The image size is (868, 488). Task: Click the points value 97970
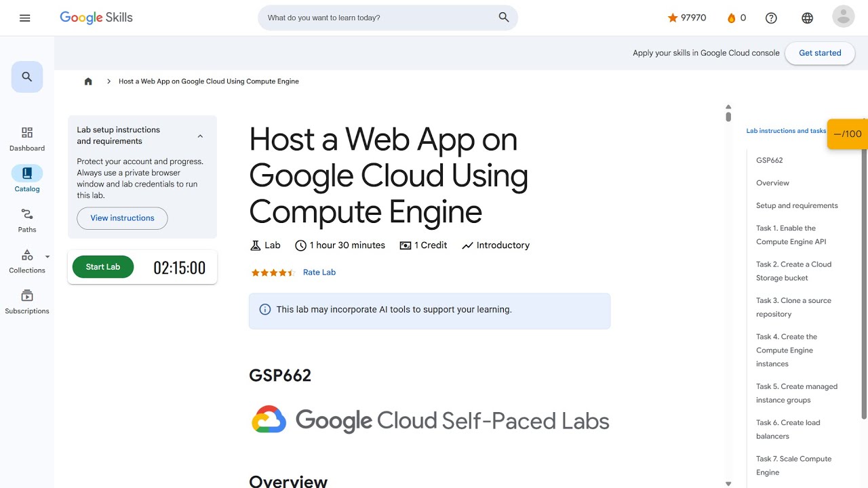693,18
